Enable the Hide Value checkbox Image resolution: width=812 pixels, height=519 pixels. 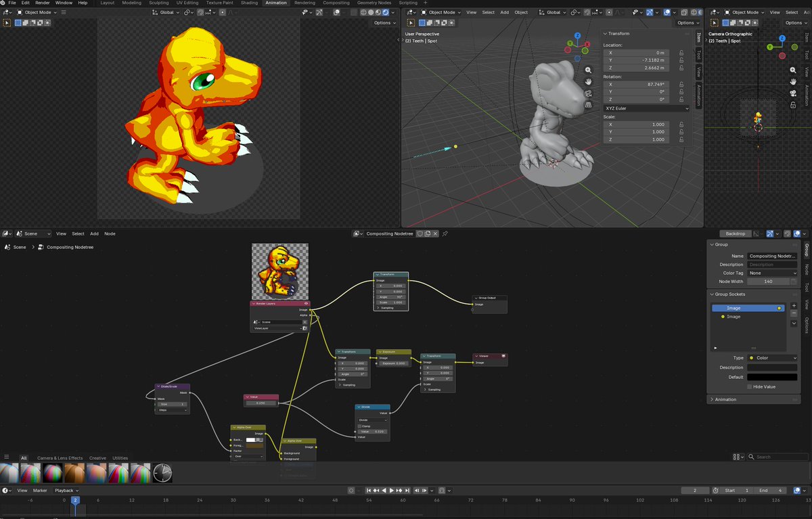pyautogui.click(x=750, y=386)
